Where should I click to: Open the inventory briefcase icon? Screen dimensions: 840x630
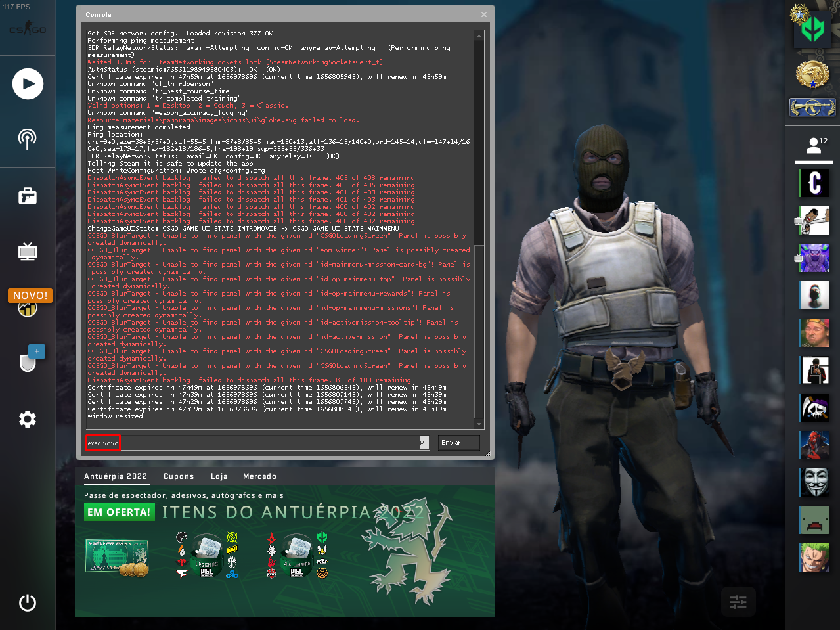(28, 196)
